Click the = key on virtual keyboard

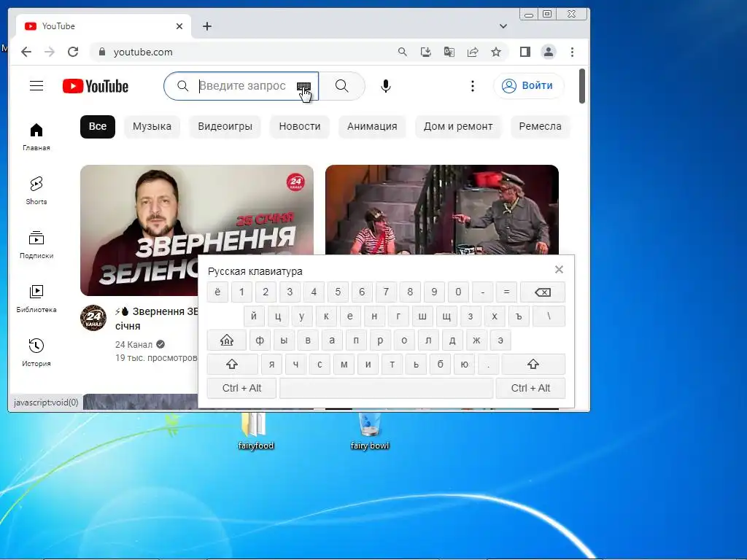506,292
